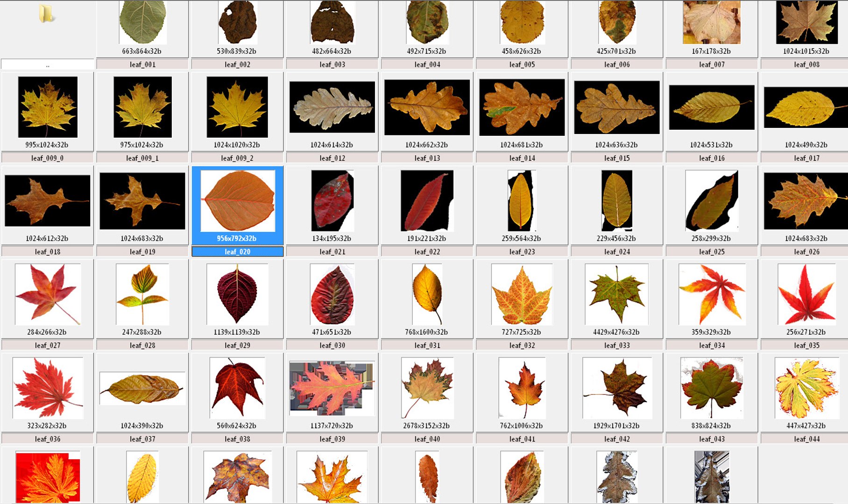This screenshot has height=504, width=848.
Task: Select the leaf_021 red leaf thumbnail
Action: click(x=332, y=201)
